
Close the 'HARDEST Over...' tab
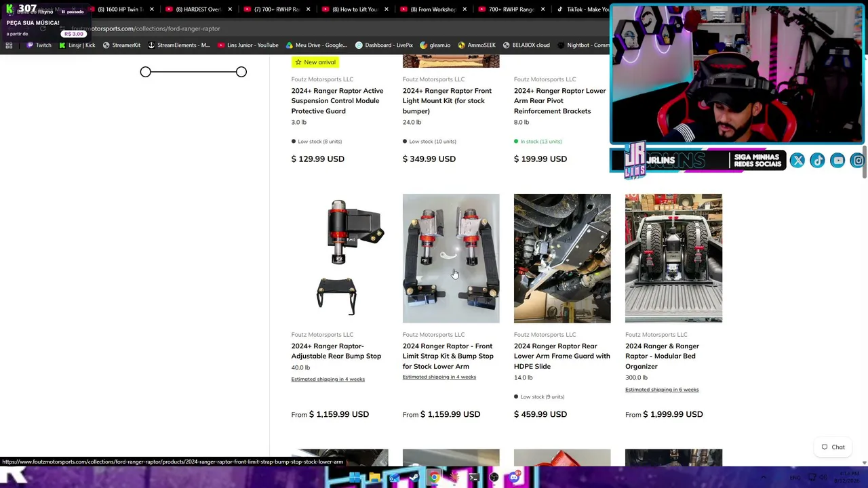230,9
